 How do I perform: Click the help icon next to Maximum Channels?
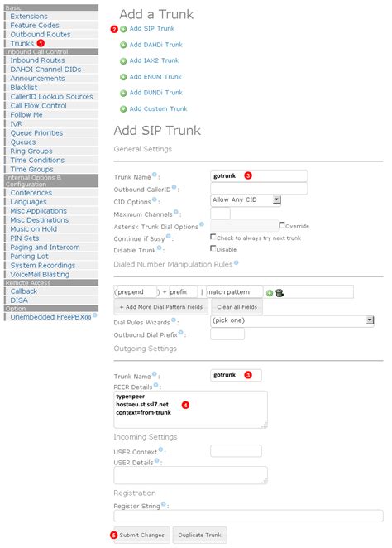[175, 212]
